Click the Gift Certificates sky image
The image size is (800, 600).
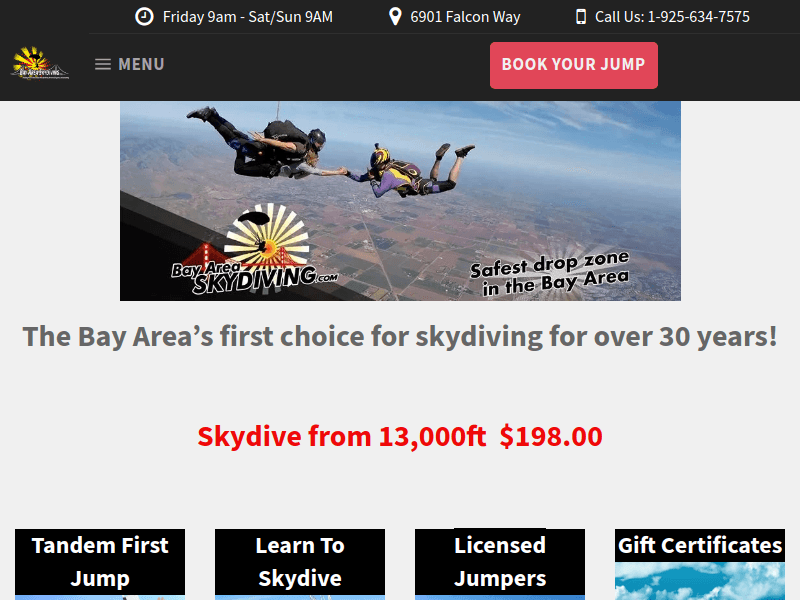700,581
